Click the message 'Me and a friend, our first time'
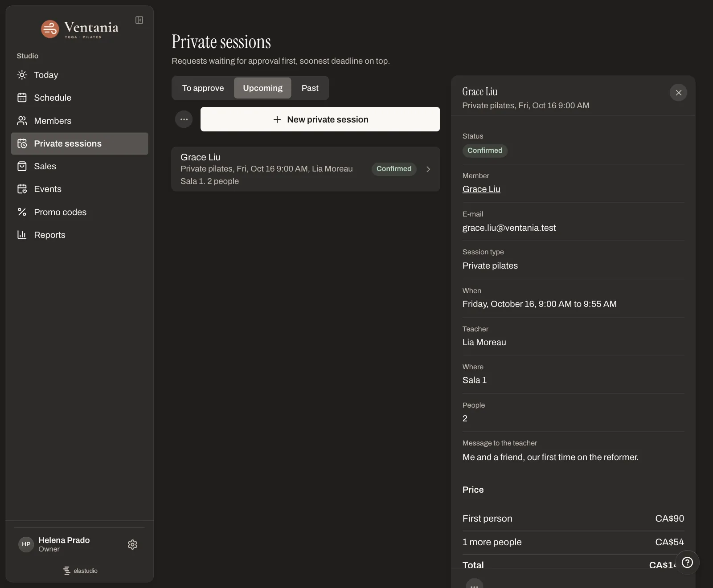713x588 pixels. pyautogui.click(x=550, y=457)
